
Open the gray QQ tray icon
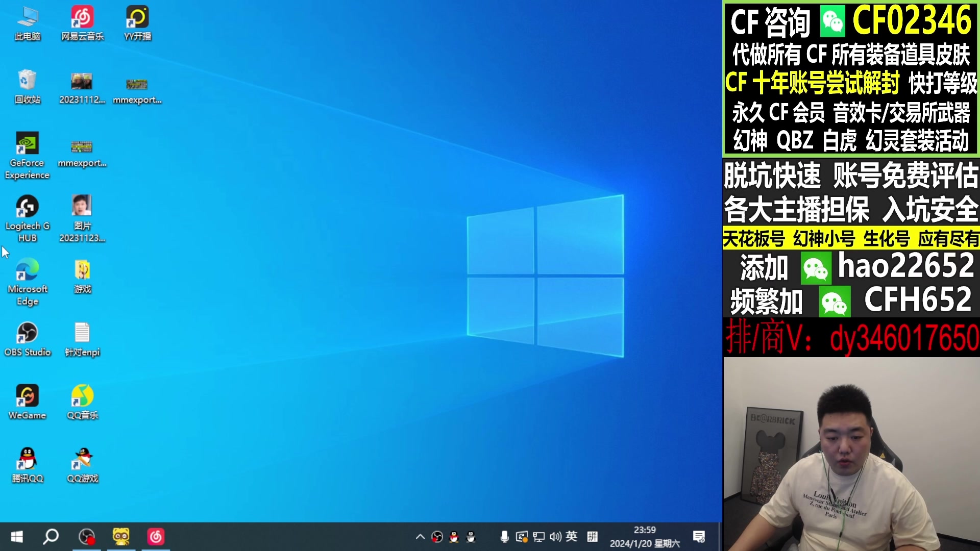tap(471, 537)
